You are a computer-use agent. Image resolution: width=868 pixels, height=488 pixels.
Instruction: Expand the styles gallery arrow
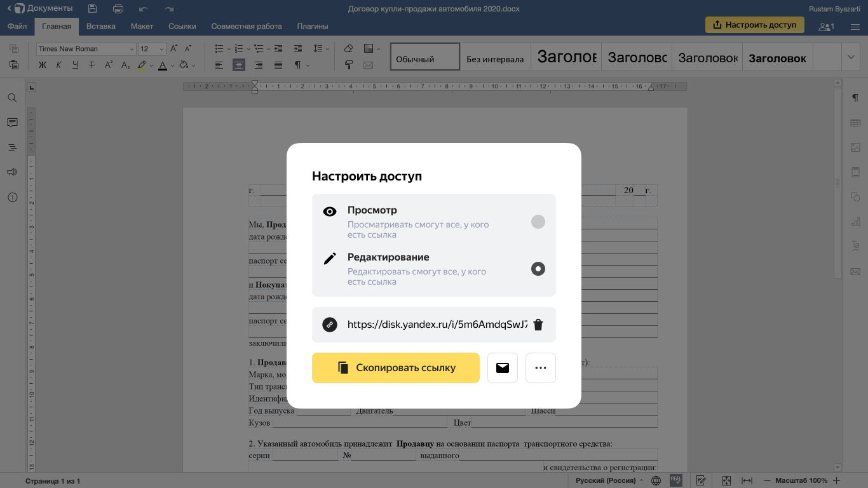[851, 57]
